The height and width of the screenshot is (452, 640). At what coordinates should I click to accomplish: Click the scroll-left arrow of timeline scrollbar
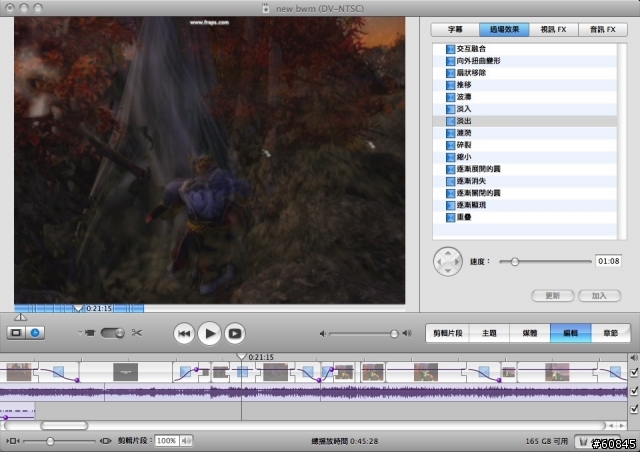[611, 425]
